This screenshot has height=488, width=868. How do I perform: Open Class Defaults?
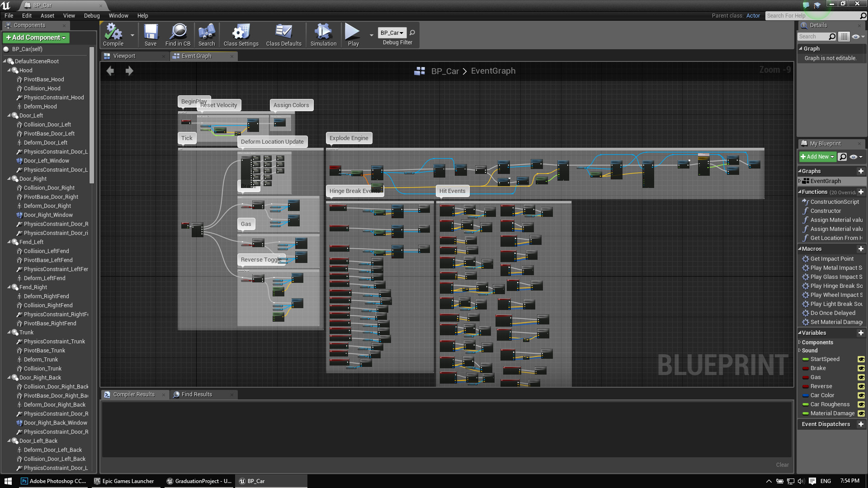[283, 35]
